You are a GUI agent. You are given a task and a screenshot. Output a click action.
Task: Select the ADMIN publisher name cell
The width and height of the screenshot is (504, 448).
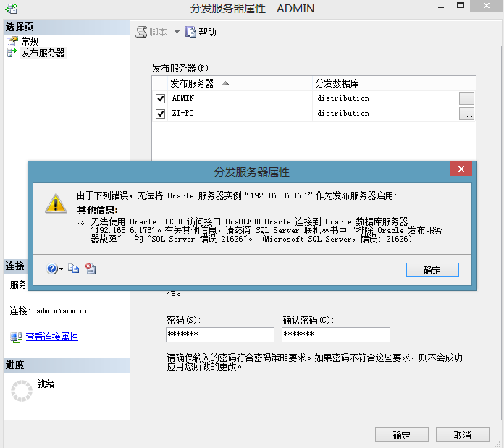coord(240,98)
